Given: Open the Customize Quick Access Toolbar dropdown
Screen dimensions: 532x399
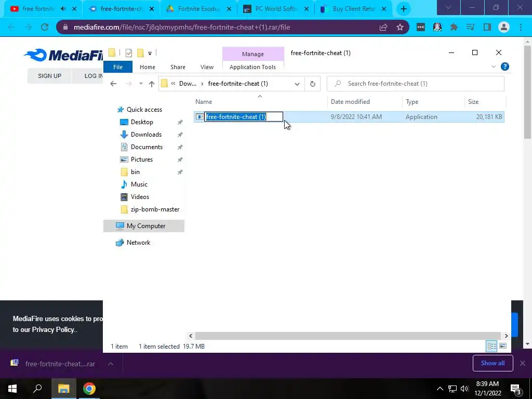Looking at the screenshot, I should pos(150,53).
